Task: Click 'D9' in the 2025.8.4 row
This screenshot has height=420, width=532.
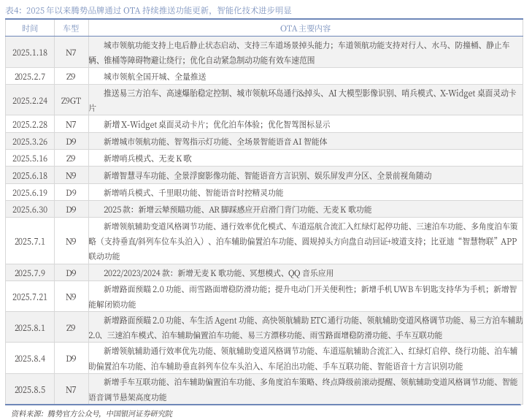Action: (71, 359)
